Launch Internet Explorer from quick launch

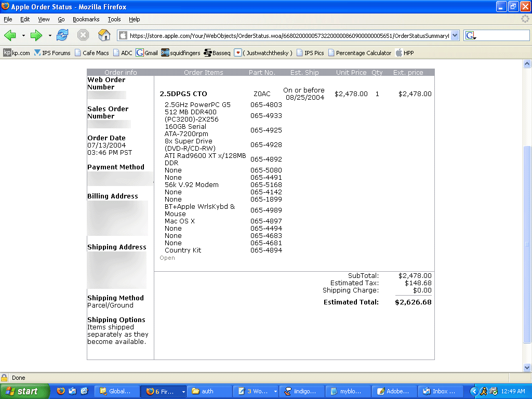click(x=84, y=391)
